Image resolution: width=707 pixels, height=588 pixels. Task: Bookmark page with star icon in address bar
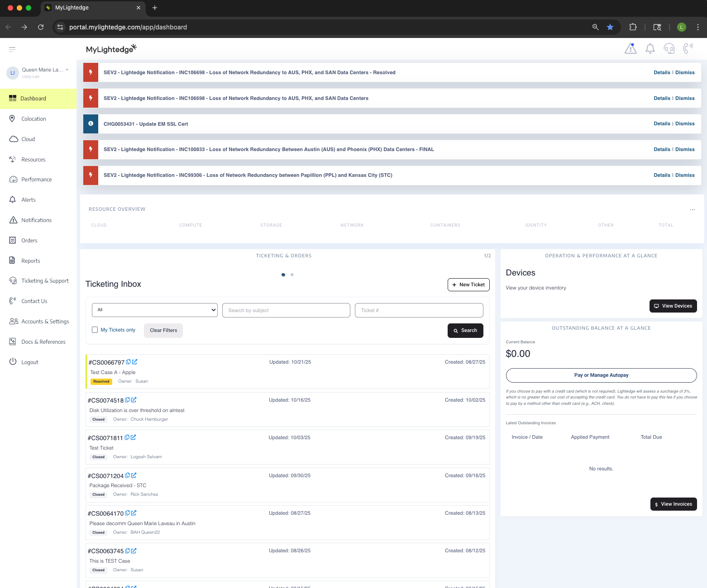[610, 27]
